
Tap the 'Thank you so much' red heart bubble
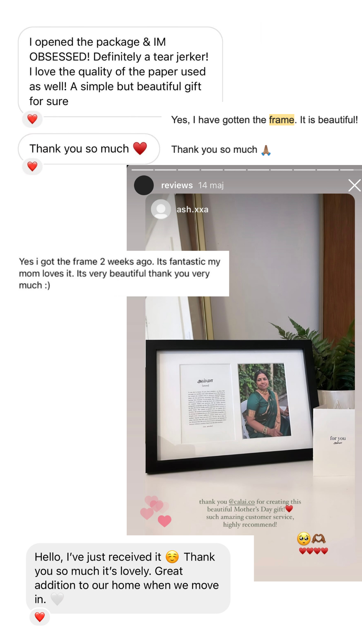click(89, 149)
